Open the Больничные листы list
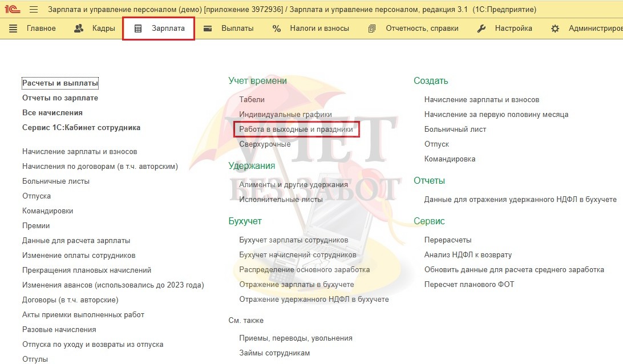The image size is (623, 364). coord(56,181)
